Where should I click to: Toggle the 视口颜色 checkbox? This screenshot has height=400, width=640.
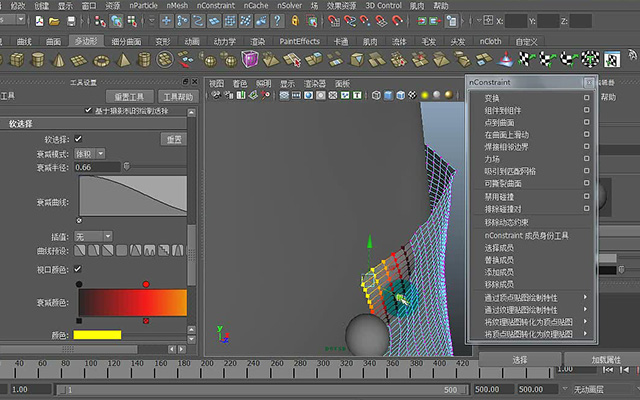(78, 269)
